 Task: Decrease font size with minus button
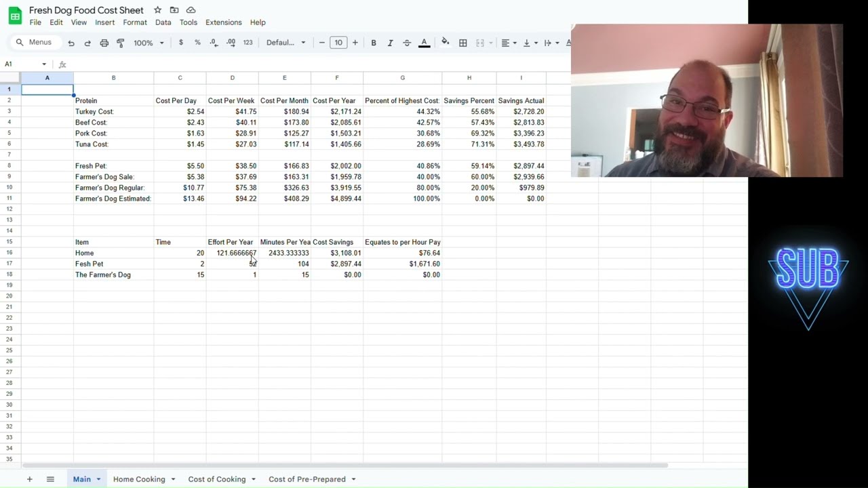point(321,43)
